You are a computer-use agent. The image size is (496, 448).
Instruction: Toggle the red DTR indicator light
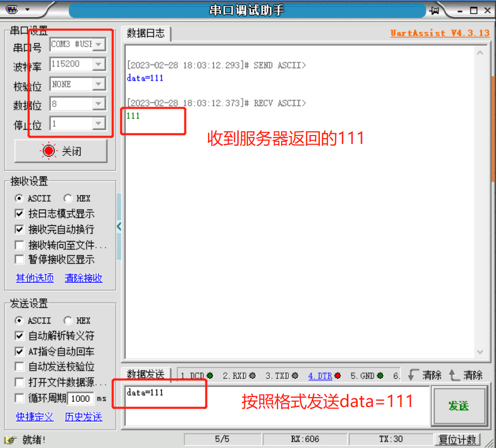(337, 376)
